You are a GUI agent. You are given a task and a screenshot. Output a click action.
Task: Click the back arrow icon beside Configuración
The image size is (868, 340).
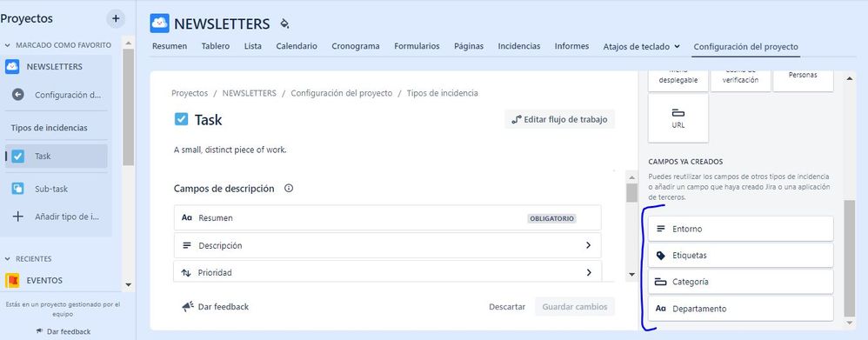[18, 95]
